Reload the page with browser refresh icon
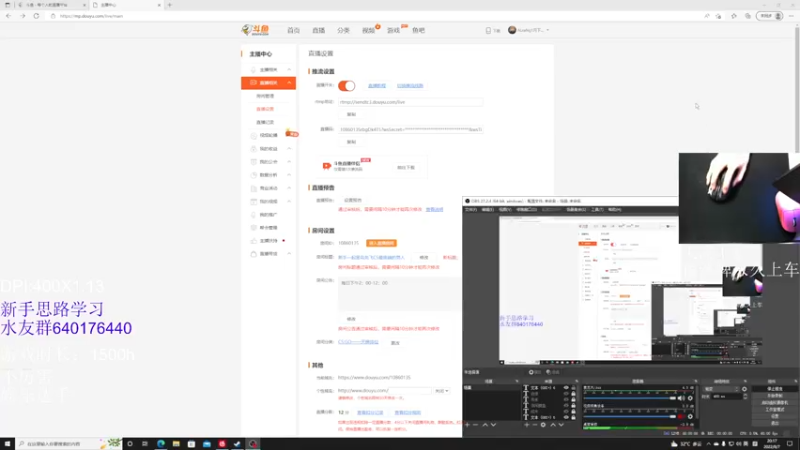 (36, 16)
